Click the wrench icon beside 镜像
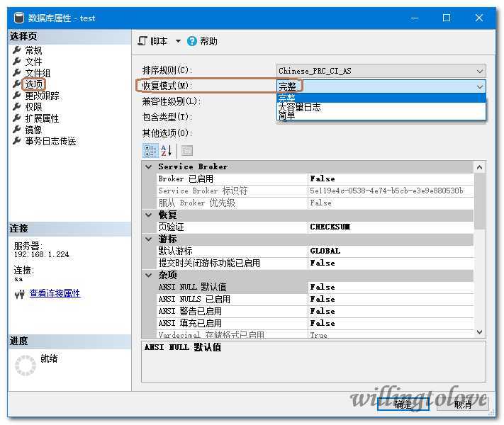The image size is (504, 425). coord(17,130)
